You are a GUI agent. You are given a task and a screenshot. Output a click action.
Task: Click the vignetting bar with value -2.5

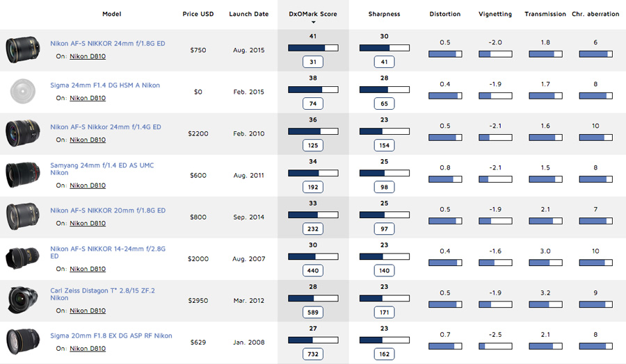(495, 347)
